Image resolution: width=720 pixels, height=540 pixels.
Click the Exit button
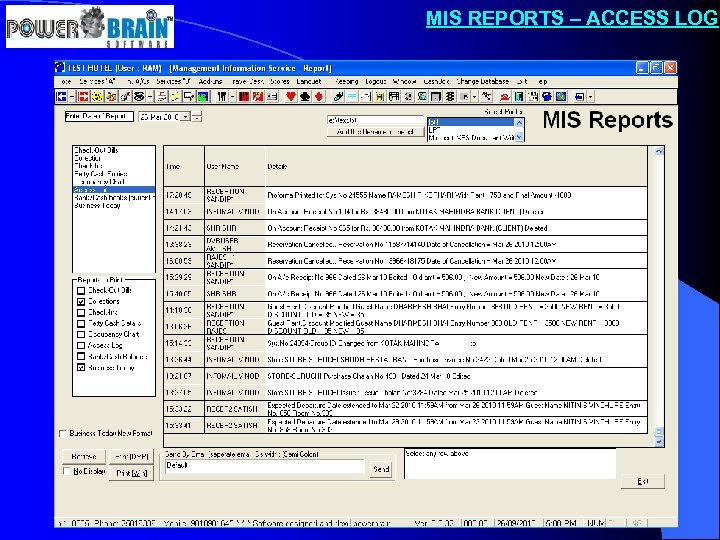pos(642,481)
